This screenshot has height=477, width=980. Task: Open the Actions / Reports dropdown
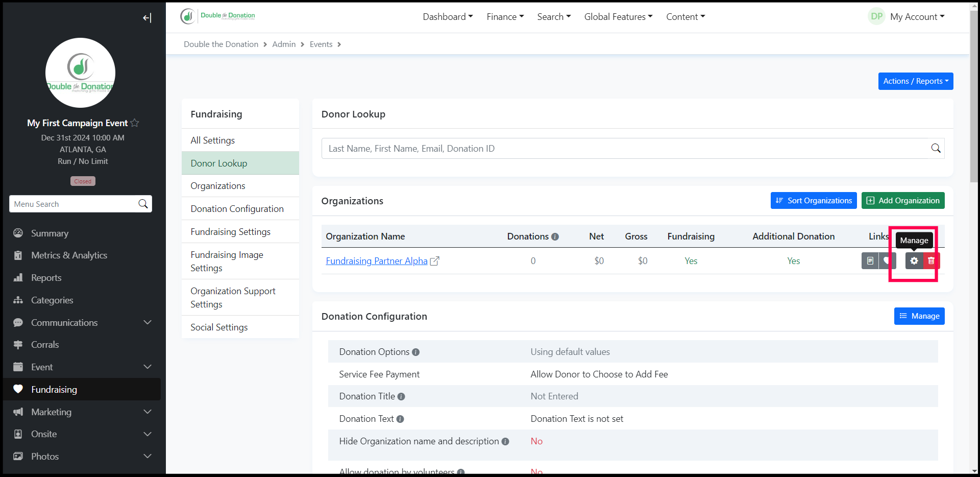pos(915,81)
